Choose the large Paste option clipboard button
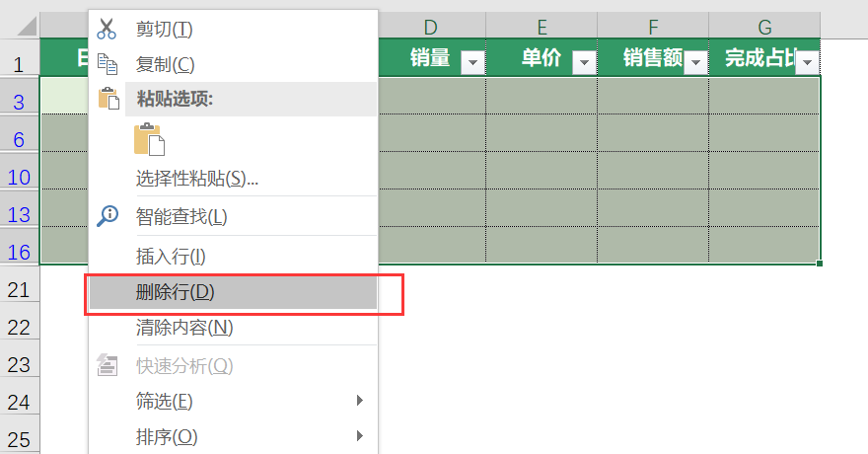Viewport: 868px width, 454px height. tap(149, 139)
